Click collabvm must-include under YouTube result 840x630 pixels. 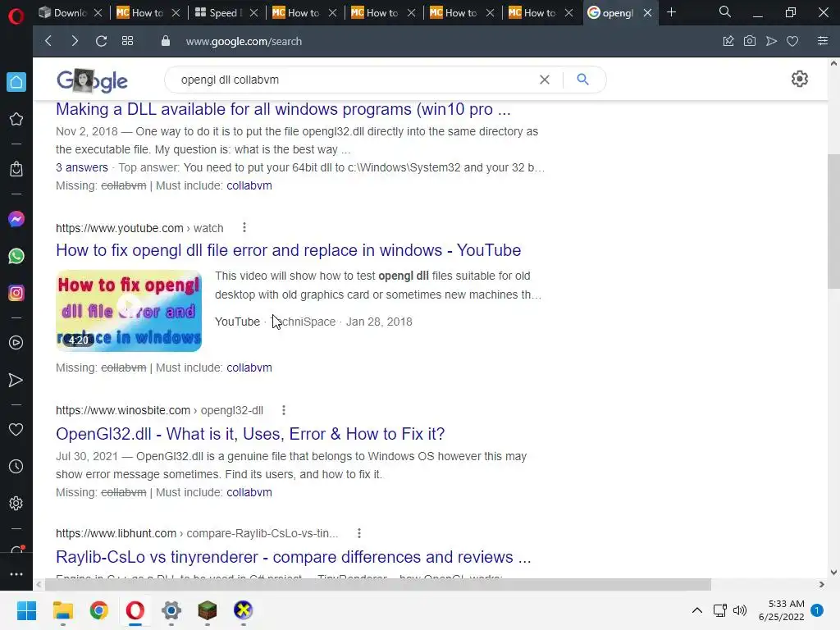click(249, 368)
